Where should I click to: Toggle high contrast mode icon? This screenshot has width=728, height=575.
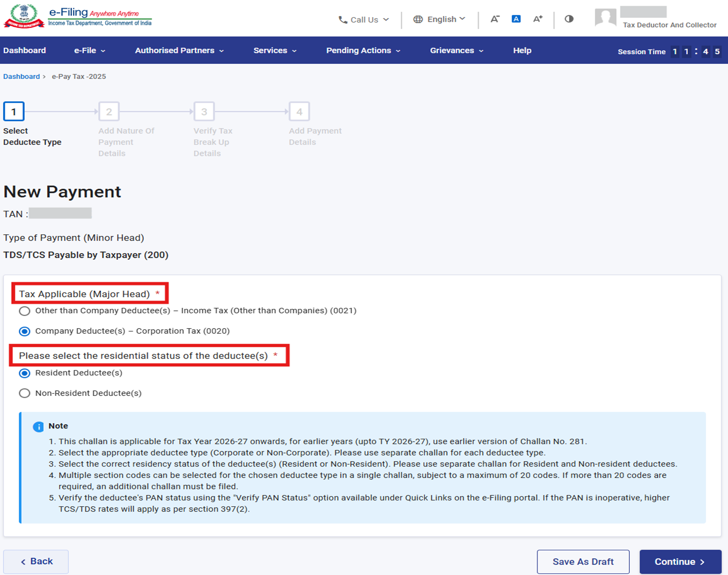coord(569,19)
